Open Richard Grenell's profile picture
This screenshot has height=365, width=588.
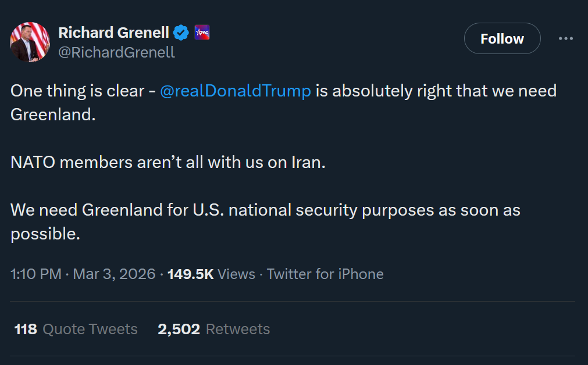[30, 42]
